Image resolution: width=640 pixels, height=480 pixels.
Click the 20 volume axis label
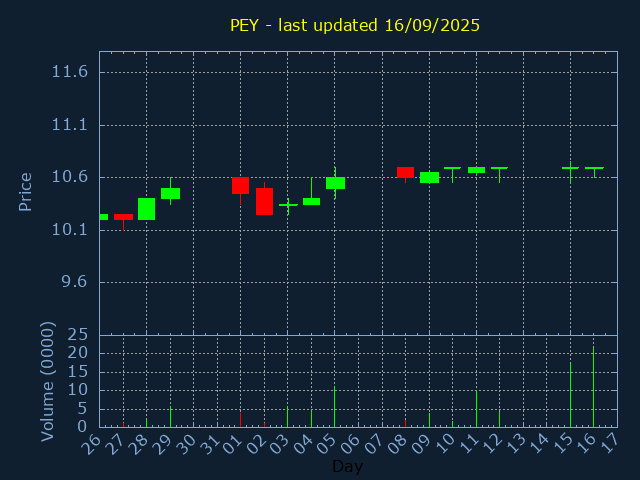point(77,353)
